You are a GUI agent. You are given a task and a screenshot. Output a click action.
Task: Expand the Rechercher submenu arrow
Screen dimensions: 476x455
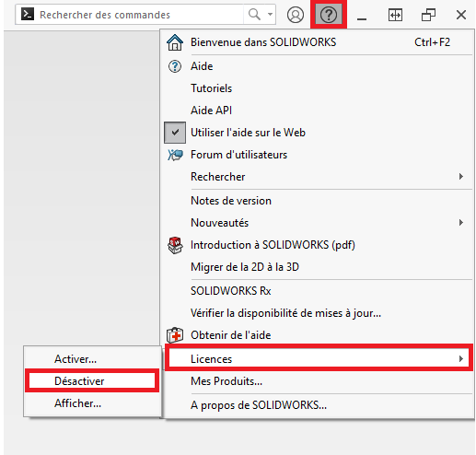460,177
